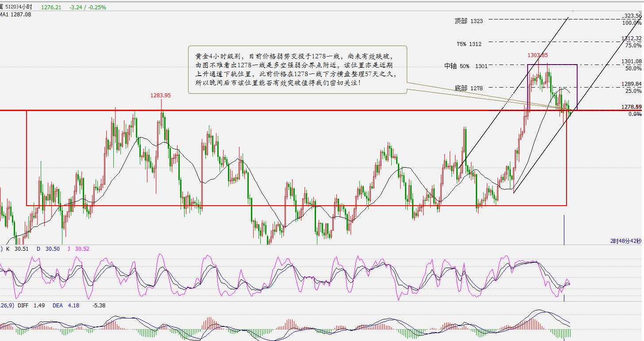Select the 顶部 1323 level label
The height and width of the screenshot is (341, 644).
pyautogui.click(x=469, y=21)
